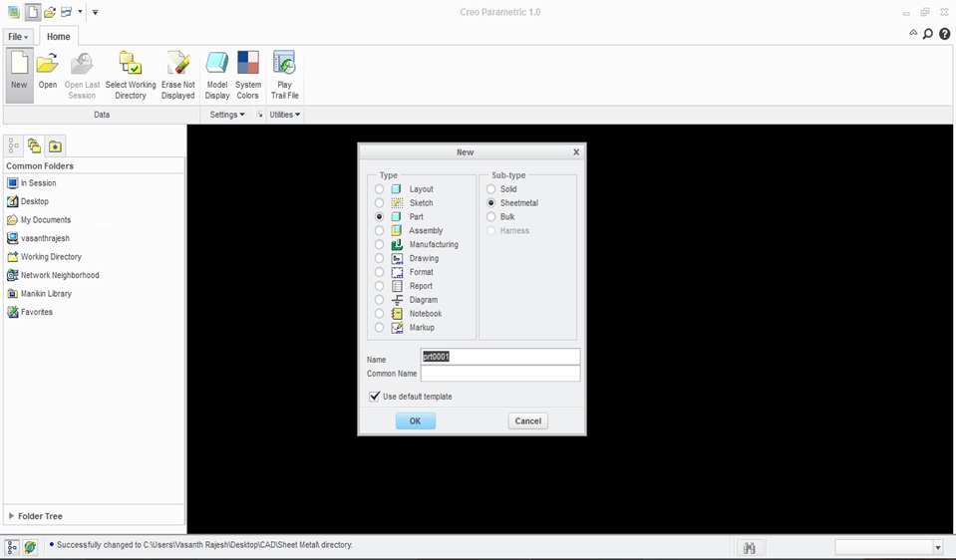Click the Name input field
956x560 pixels.
[x=500, y=357]
